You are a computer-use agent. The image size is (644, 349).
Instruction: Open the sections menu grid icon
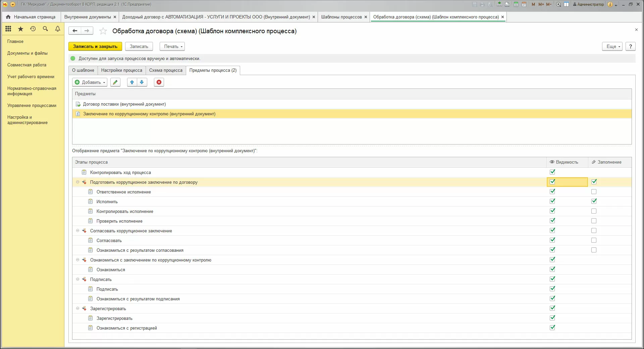pyautogui.click(x=8, y=29)
